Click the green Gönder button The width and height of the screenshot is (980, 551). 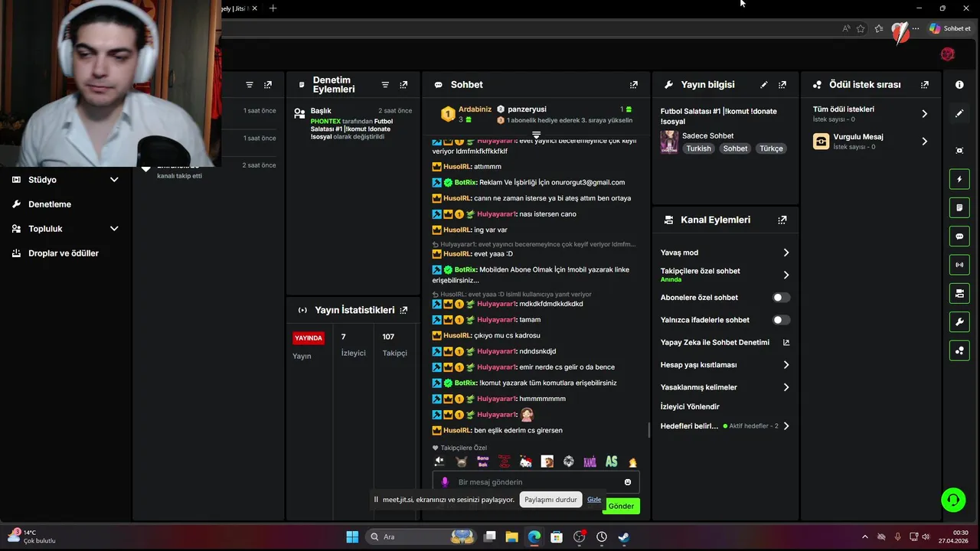pyautogui.click(x=621, y=506)
